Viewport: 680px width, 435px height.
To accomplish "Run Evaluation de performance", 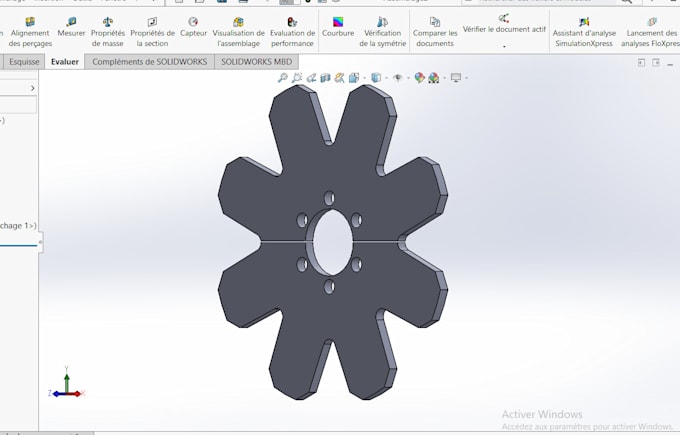I will point(292,32).
